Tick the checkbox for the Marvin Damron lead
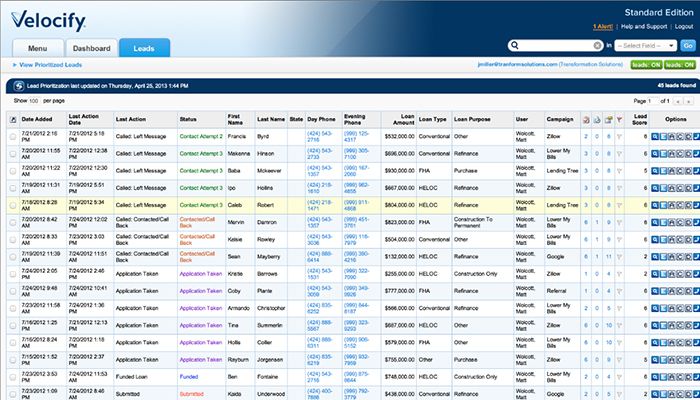 [13, 222]
